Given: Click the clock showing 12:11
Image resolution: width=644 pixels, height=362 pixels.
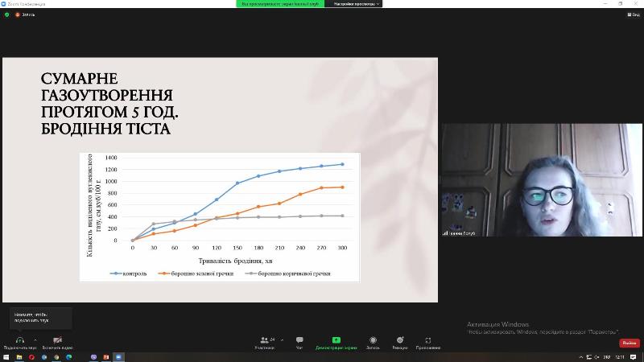Looking at the screenshot, I should (620, 357).
